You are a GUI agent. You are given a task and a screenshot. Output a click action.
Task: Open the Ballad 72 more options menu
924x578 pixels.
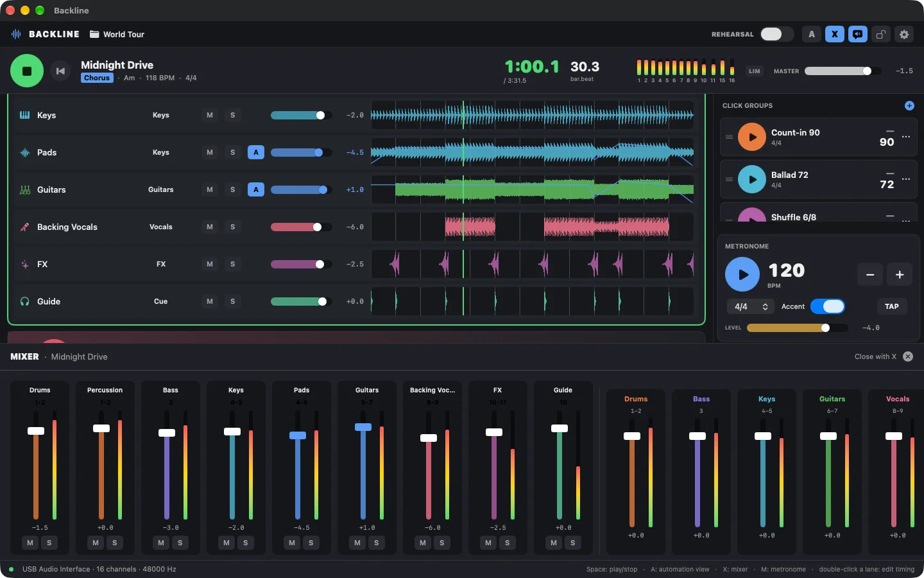[x=906, y=179]
